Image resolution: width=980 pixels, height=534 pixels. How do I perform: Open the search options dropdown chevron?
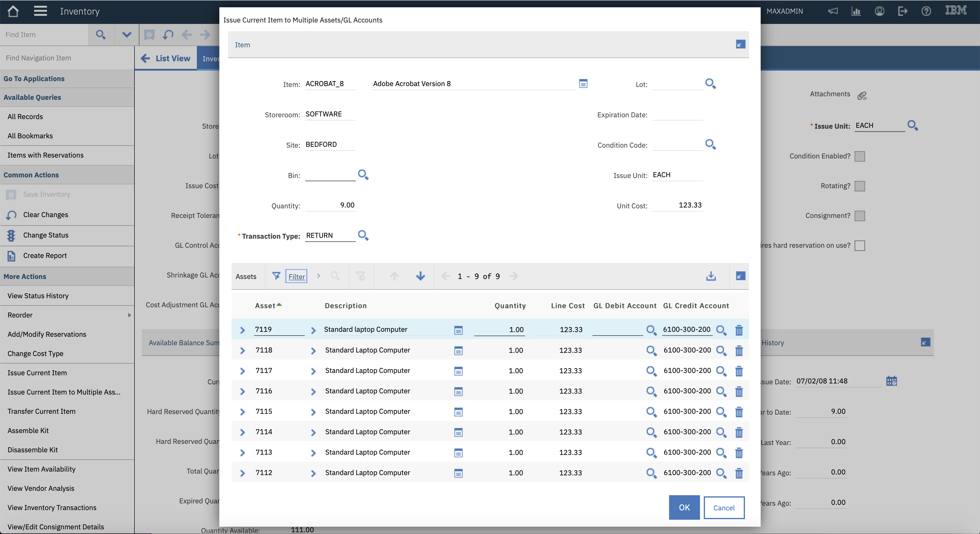point(127,35)
